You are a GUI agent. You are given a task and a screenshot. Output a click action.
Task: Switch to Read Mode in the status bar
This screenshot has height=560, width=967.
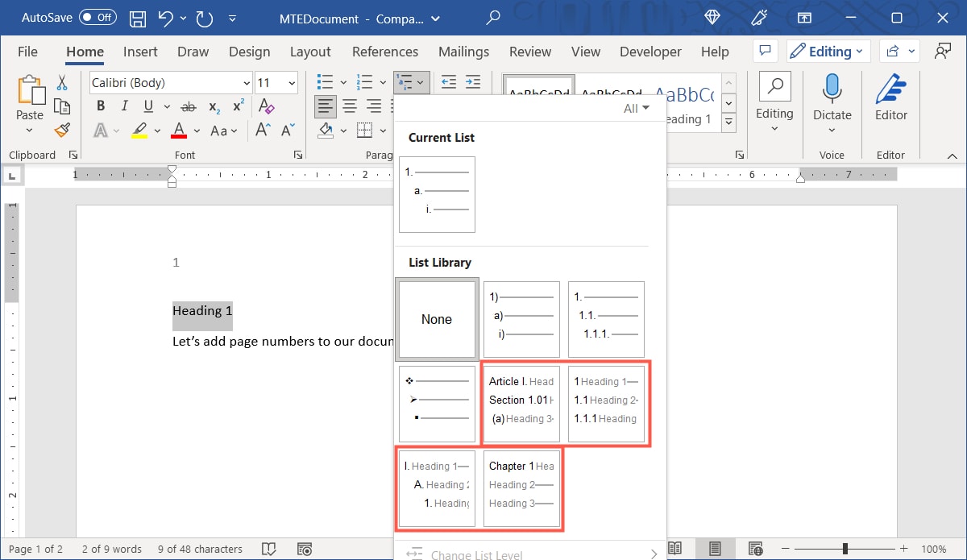coord(675,548)
